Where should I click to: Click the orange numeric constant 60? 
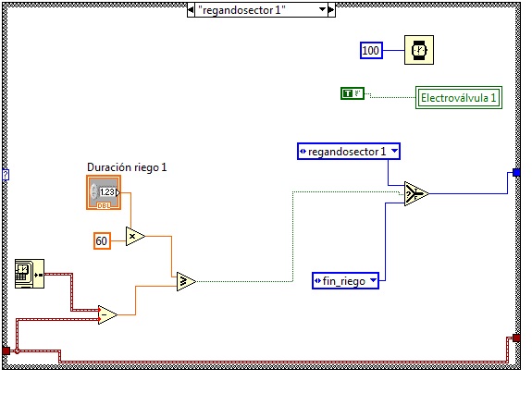coord(102,241)
